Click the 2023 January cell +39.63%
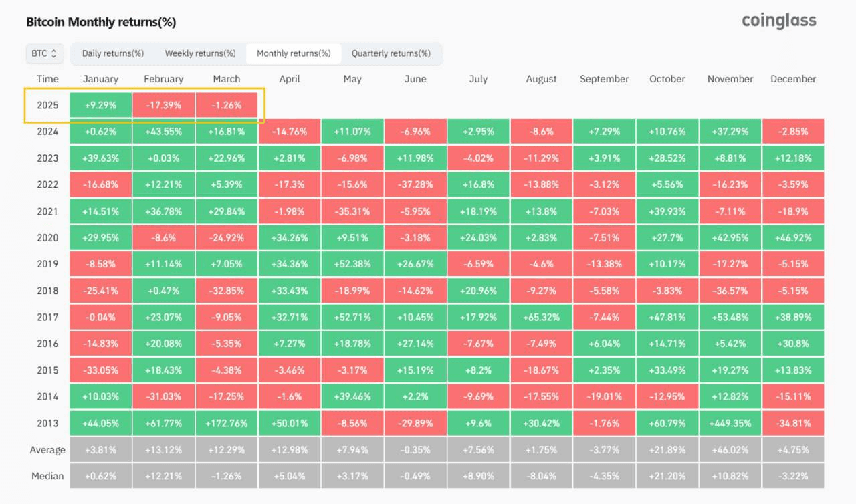856x504 pixels. 101,158
